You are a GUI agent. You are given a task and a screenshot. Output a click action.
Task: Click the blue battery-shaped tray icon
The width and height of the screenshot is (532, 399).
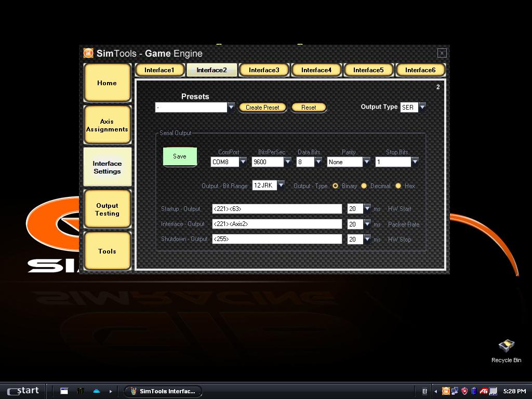click(x=474, y=391)
